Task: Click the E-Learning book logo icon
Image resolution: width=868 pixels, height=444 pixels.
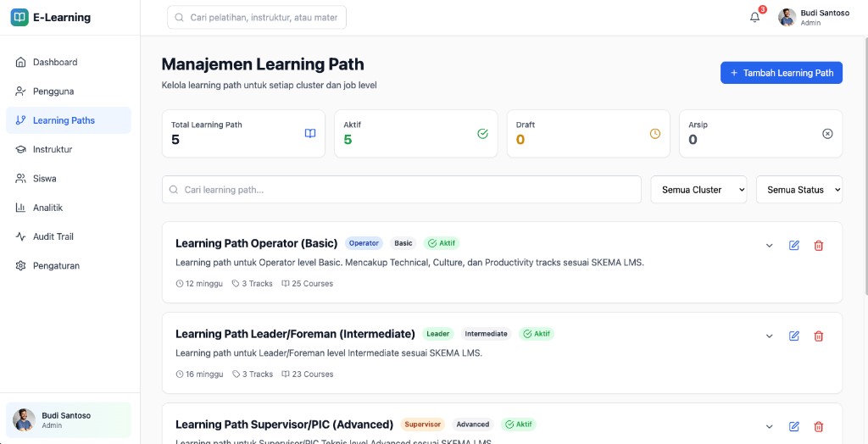Action: (19, 17)
